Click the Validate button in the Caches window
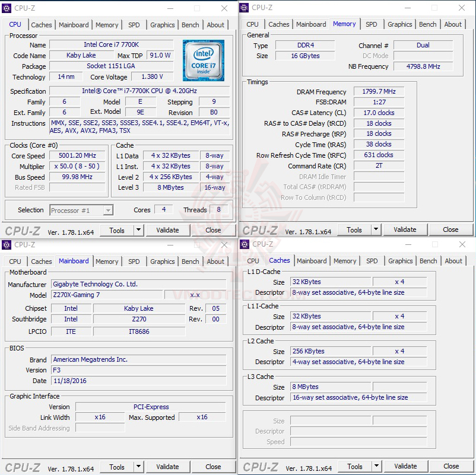Viewport: 476px width, 475px height. coord(405,466)
